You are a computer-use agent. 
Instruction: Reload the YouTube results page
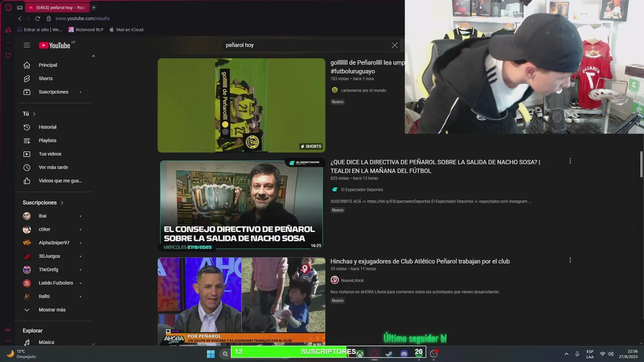coord(38,19)
